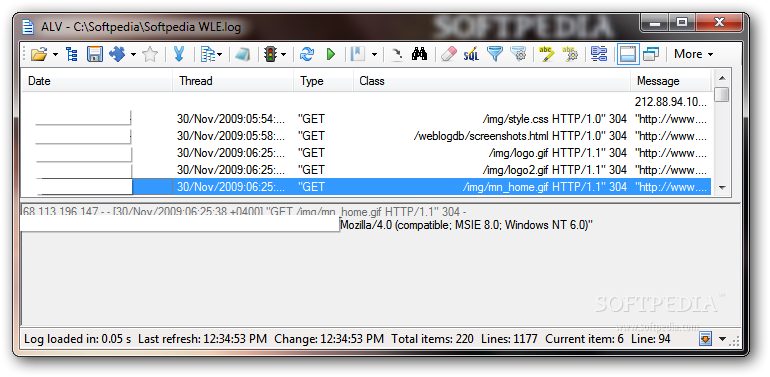Expand the status bar dropdown arrow
Viewport: 770px width, 377px height.
pos(722,339)
